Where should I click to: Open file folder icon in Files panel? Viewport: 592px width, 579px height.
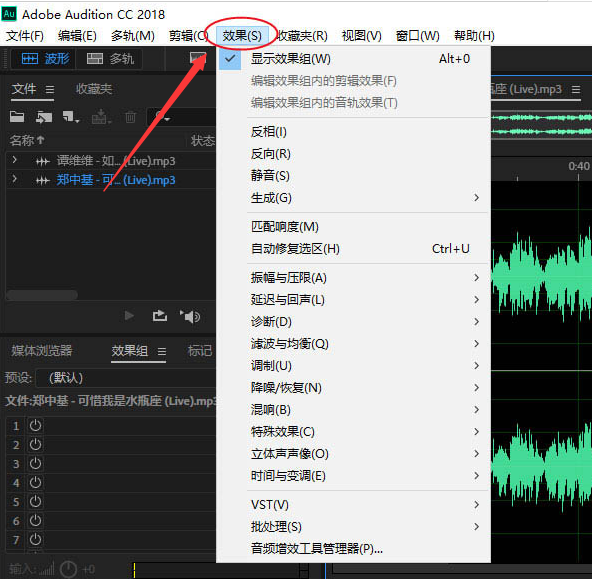(17, 117)
